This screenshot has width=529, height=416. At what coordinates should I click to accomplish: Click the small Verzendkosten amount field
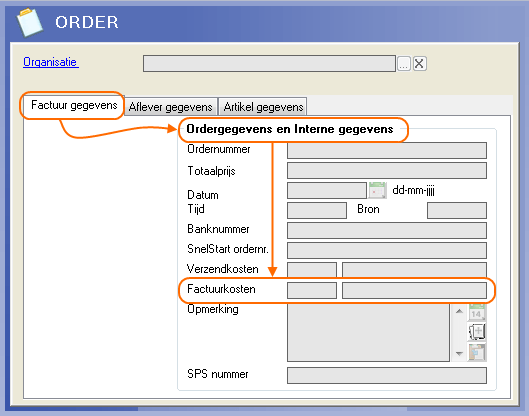(312, 270)
